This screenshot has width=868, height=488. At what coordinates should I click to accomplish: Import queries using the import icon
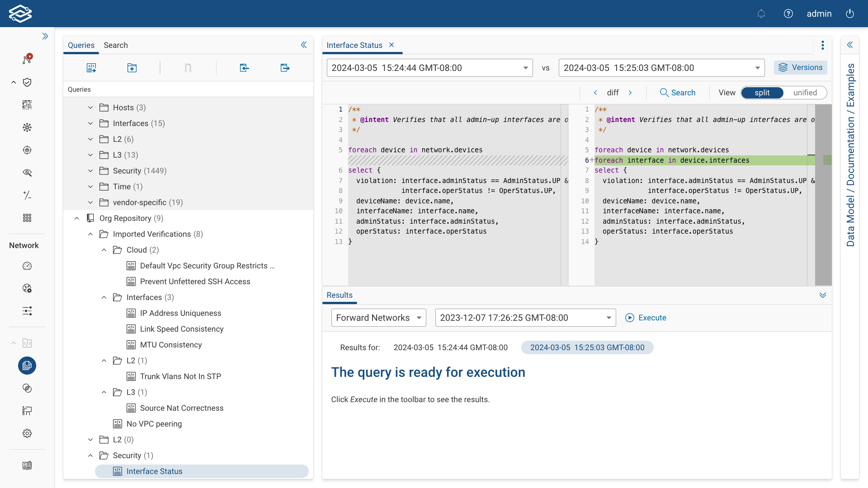point(244,68)
